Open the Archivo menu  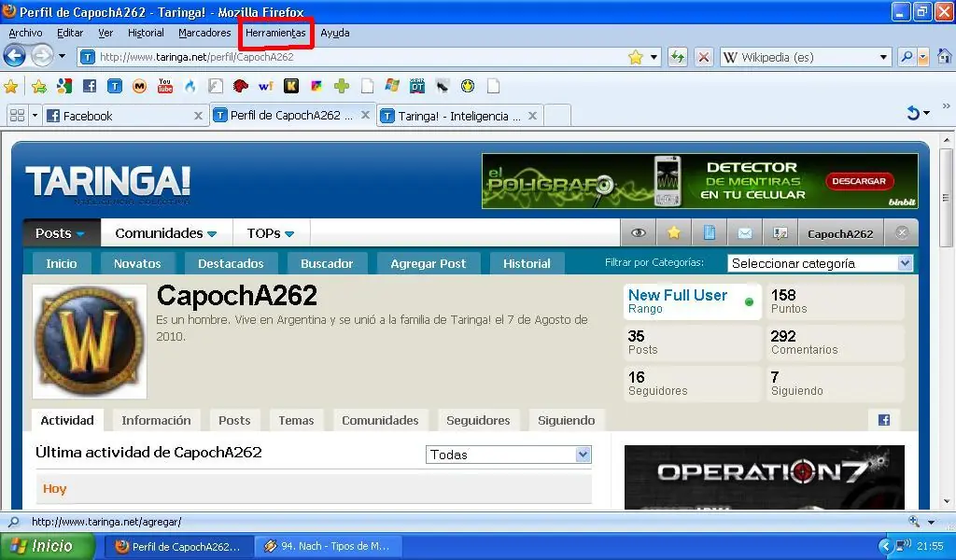click(x=25, y=33)
